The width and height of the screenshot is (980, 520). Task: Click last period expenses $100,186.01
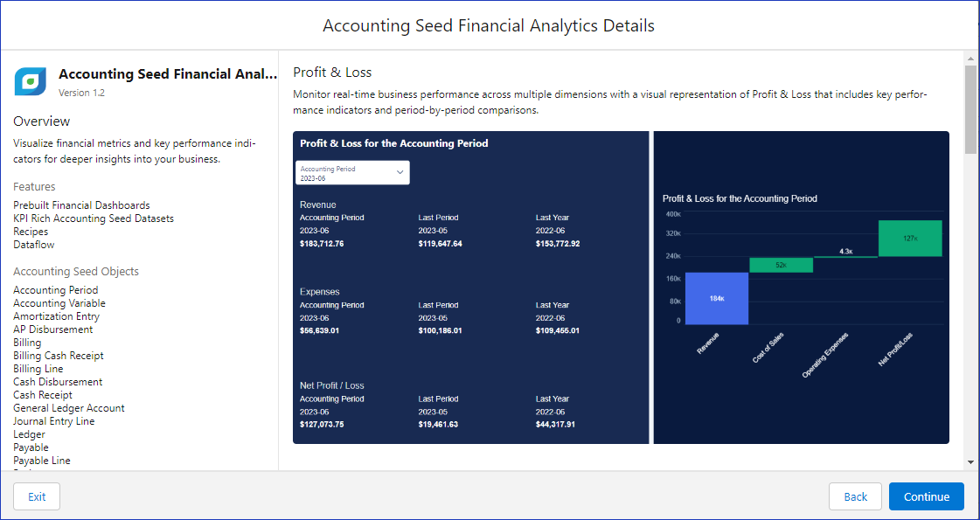click(x=440, y=330)
